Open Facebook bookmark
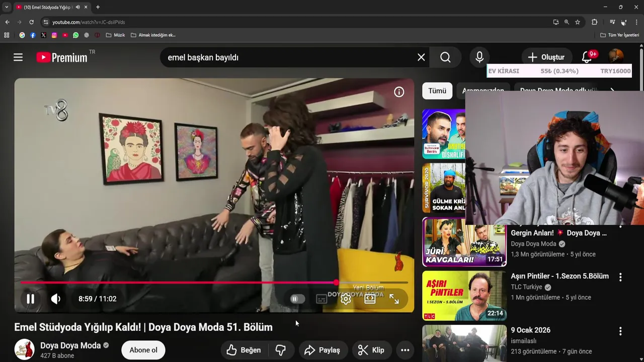The width and height of the screenshot is (644, 362). (x=33, y=35)
